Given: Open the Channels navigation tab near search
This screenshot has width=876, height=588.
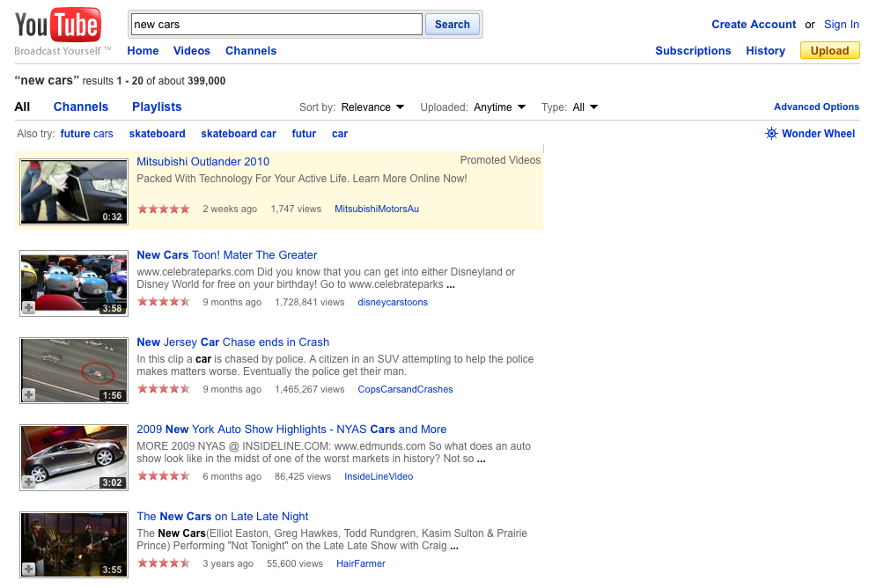Looking at the screenshot, I should (x=251, y=51).
